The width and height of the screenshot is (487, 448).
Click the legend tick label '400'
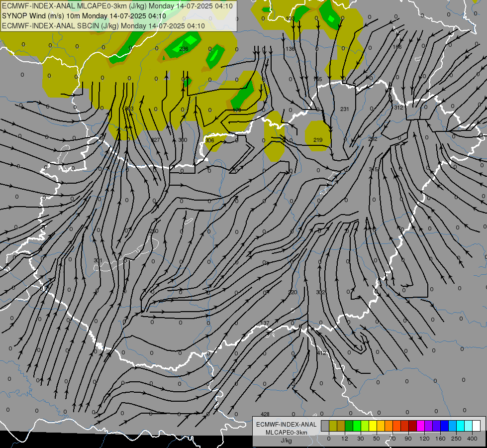[x=472, y=439]
